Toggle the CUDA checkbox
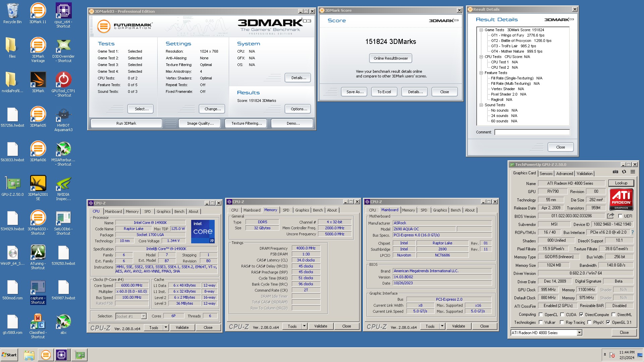This screenshot has height=362, width=644. point(562,315)
